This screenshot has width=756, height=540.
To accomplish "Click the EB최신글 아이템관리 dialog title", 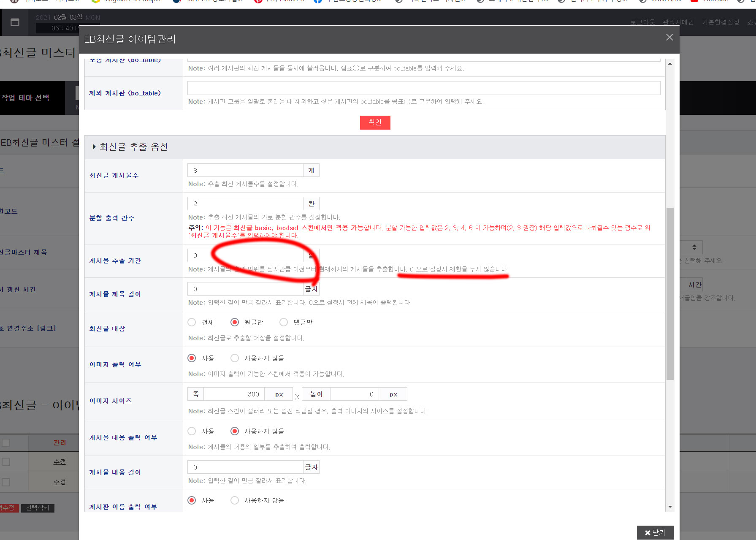I will (130, 39).
